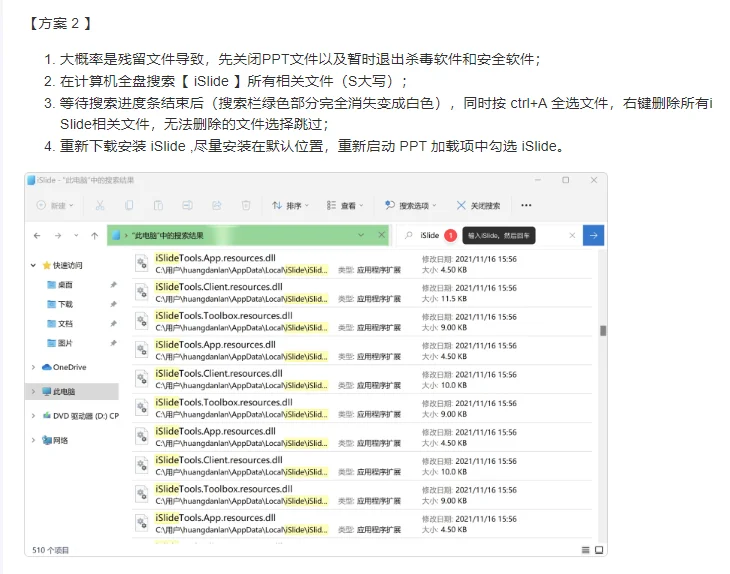Click the folder icon in the address bar
This screenshot has height=574, width=730.
[x=117, y=235]
